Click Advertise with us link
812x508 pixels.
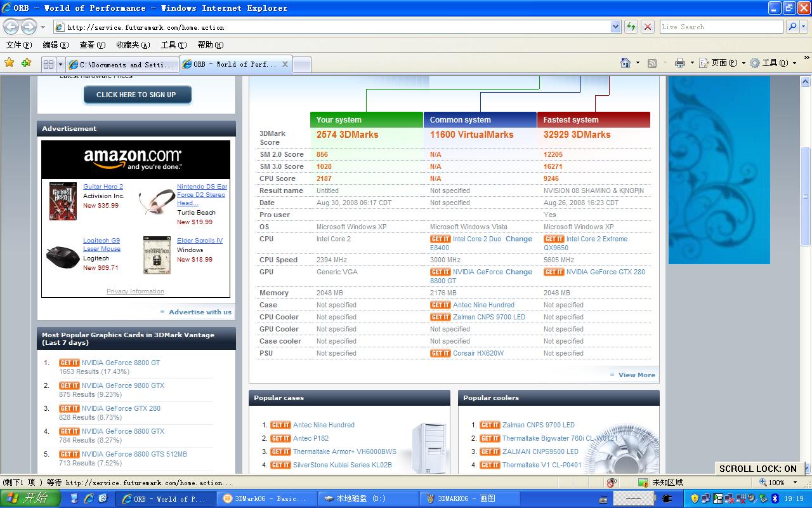pyautogui.click(x=200, y=312)
